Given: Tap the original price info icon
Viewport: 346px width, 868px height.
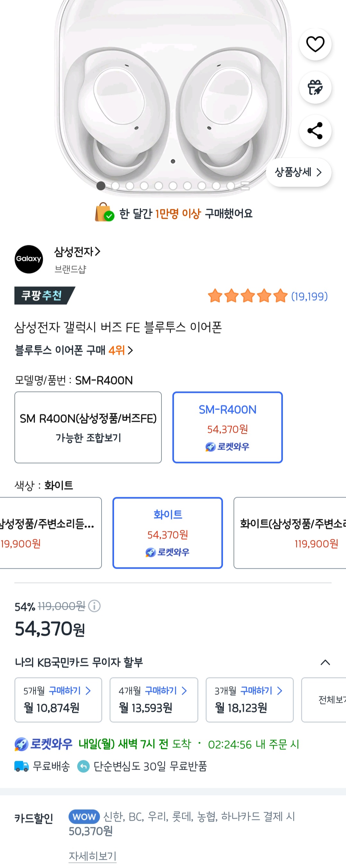Looking at the screenshot, I should (94, 606).
